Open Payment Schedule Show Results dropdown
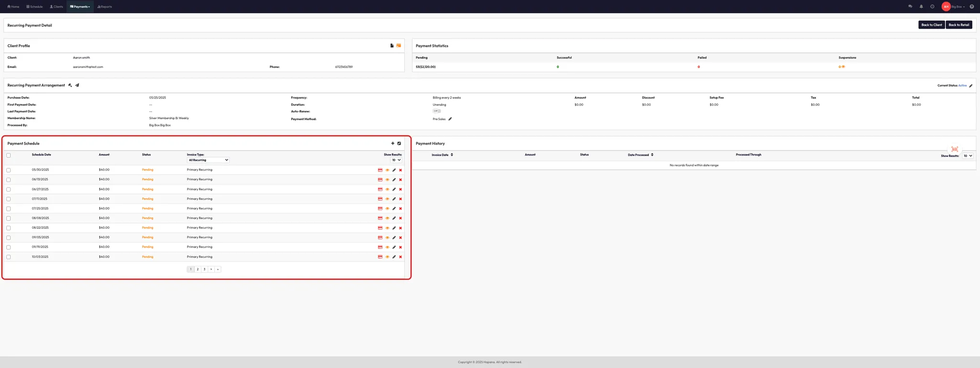Image resolution: width=980 pixels, height=368 pixels. coord(396,160)
